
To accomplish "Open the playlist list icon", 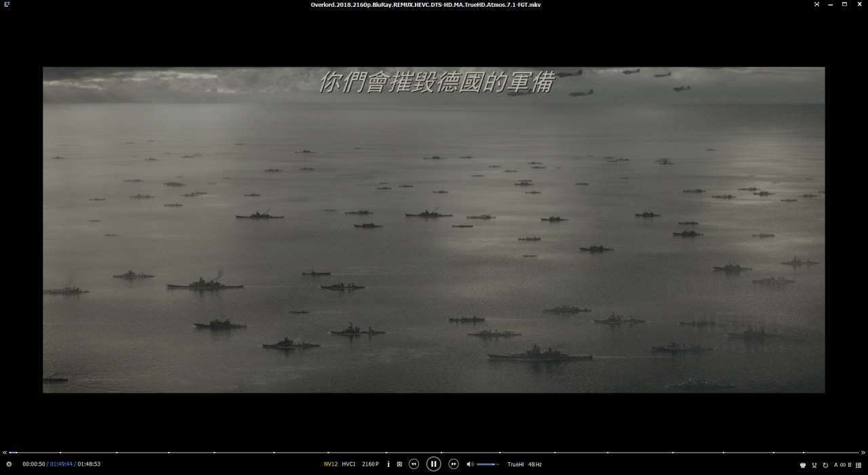I will (x=859, y=465).
